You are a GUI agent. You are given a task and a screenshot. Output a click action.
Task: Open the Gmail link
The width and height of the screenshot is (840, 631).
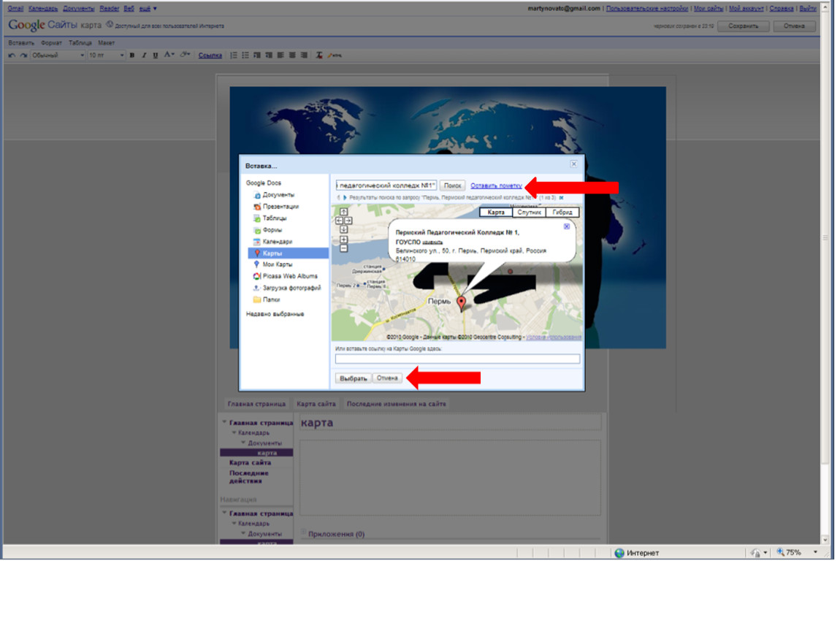pos(15,9)
